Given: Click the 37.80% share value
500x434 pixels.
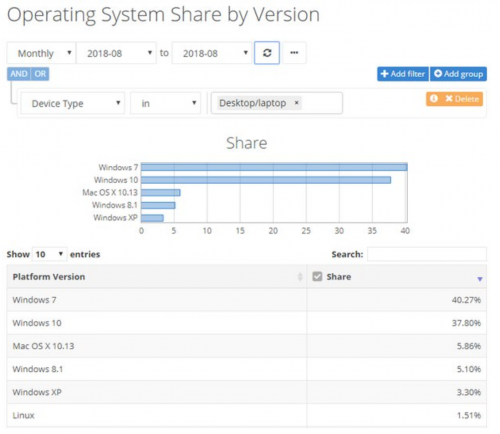Looking at the screenshot, I should 466,323.
